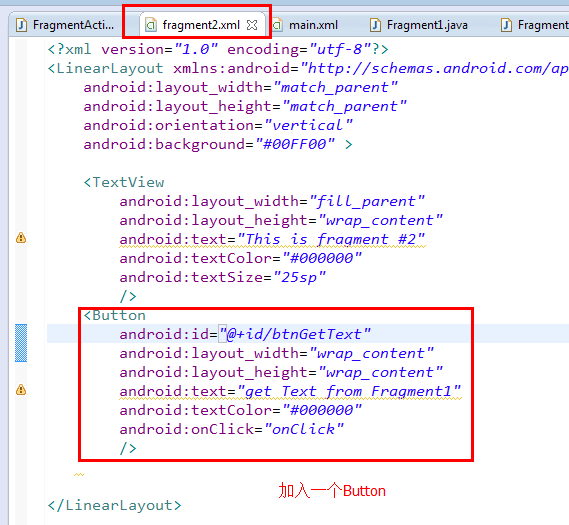Select the FragmentActi... editor tab
This screenshot has width=569, height=525.
[65, 25]
